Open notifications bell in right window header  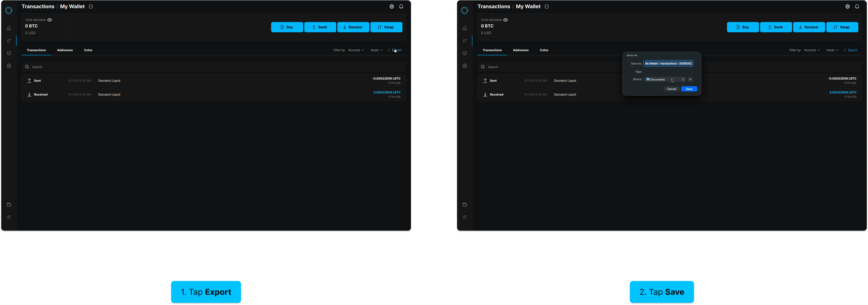(857, 6)
